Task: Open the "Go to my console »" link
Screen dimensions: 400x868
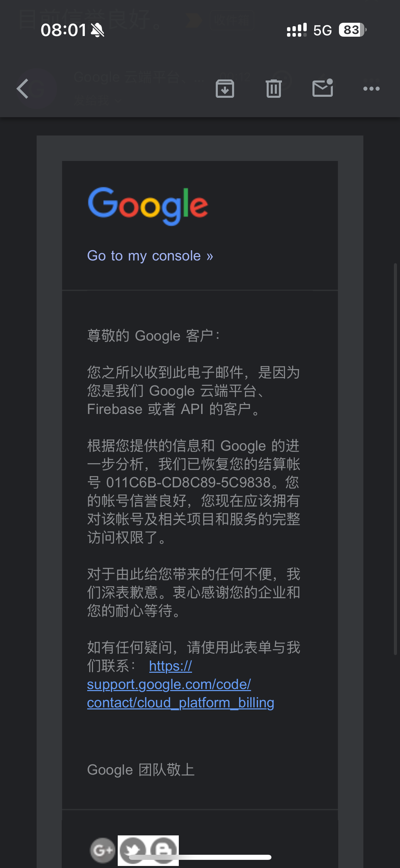Action: pos(150,256)
